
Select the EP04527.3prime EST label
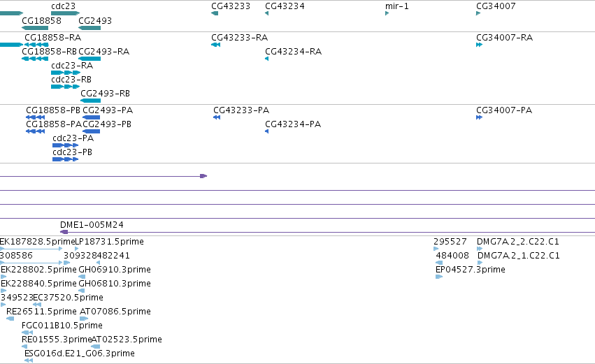tap(471, 270)
